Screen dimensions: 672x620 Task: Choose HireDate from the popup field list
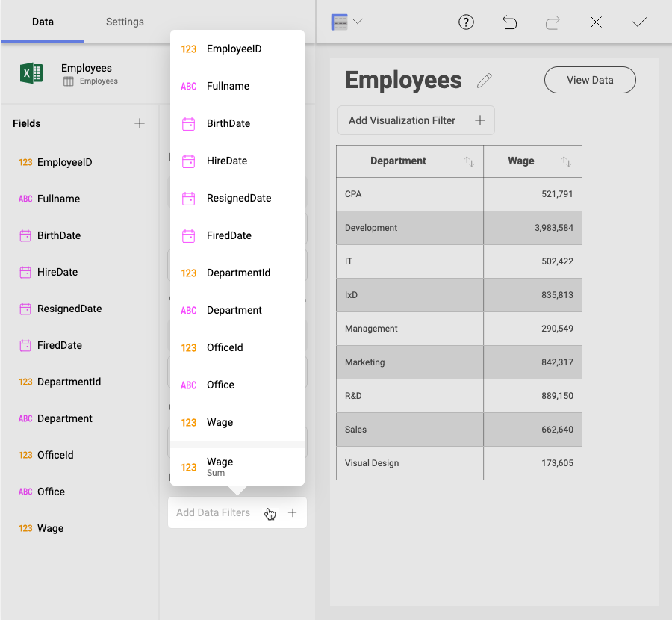227,161
